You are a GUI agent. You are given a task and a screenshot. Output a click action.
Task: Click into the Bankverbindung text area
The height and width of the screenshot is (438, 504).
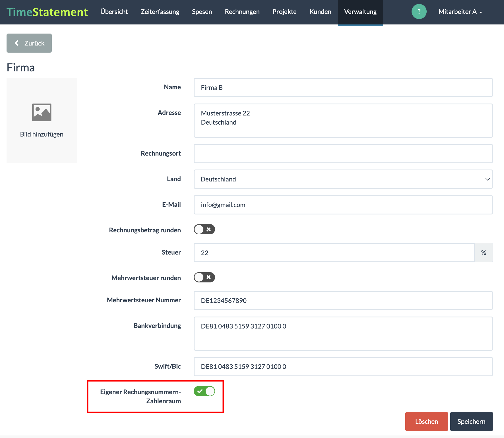(x=343, y=334)
